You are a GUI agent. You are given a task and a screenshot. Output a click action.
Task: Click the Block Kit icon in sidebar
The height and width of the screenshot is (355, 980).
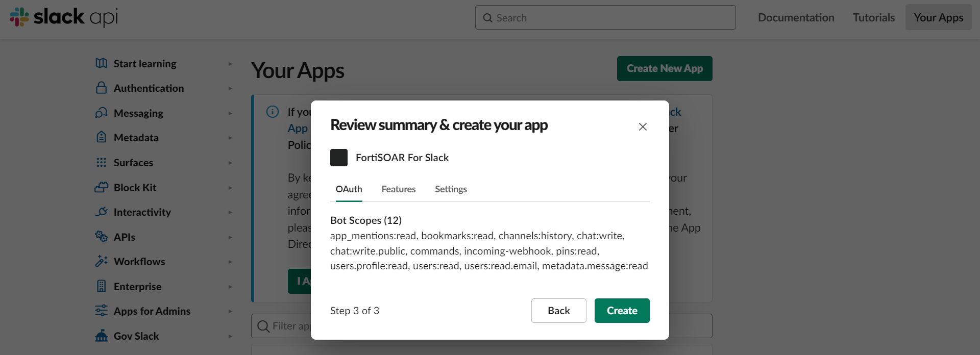point(101,187)
